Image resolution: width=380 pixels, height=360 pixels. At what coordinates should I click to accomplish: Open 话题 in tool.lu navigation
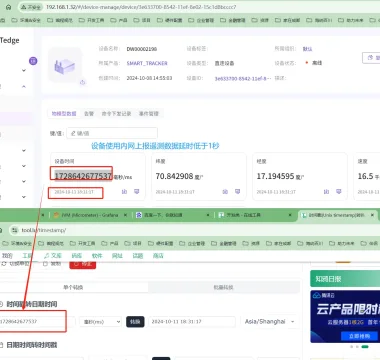point(138,256)
